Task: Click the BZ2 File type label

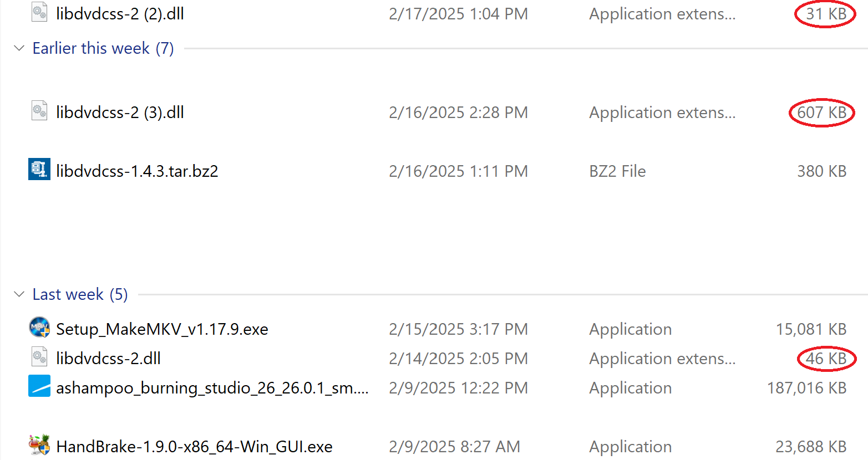Action: (x=617, y=171)
